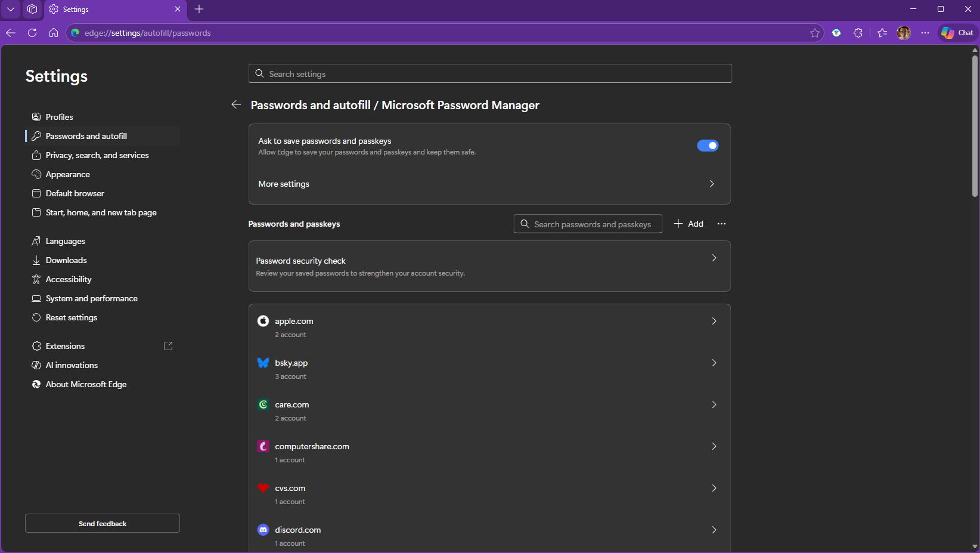Click the bsky.app butterfly icon
The height and width of the screenshot is (553, 980).
tap(263, 363)
